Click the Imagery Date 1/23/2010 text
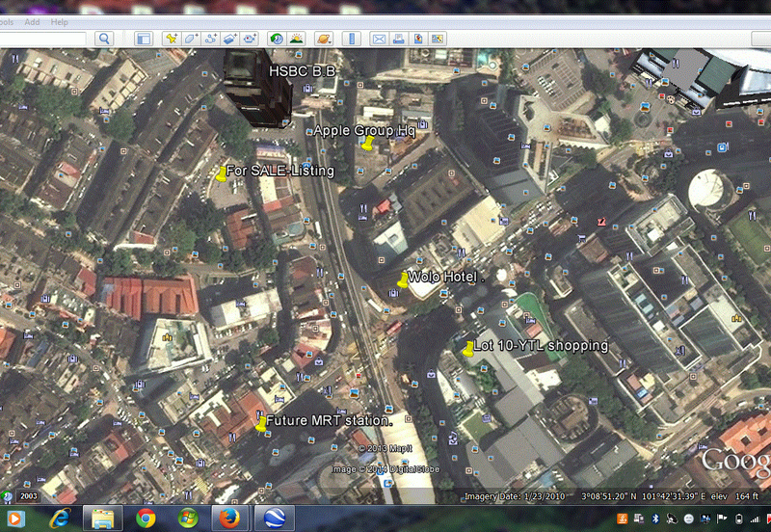 click(515, 496)
